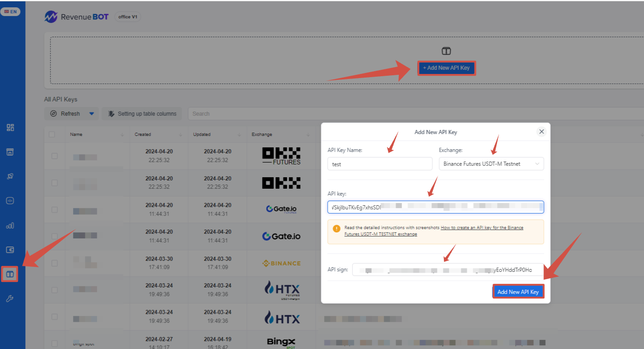Open the bots icon in sidebar
The height and width of the screenshot is (349, 644).
tap(10, 201)
